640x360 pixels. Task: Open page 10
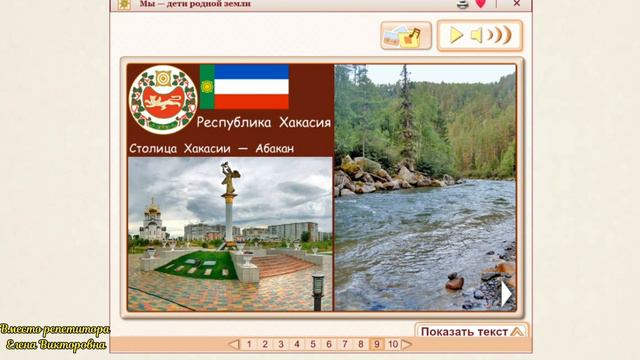pyautogui.click(x=393, y=344)
